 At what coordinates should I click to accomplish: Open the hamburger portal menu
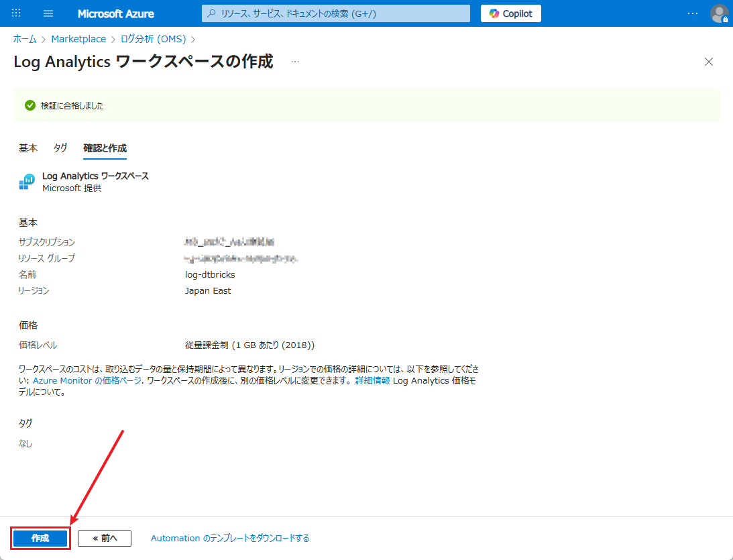(48, 13)
